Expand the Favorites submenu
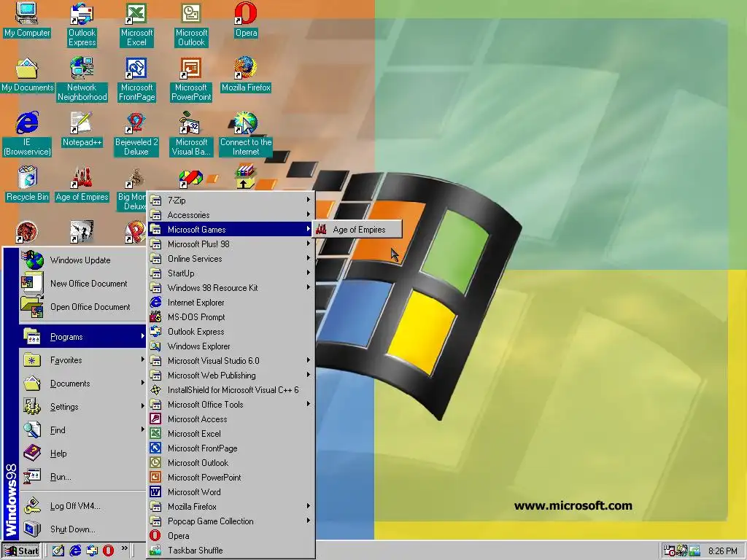This screenshot has width=747, height=560. tap(83, 360)
